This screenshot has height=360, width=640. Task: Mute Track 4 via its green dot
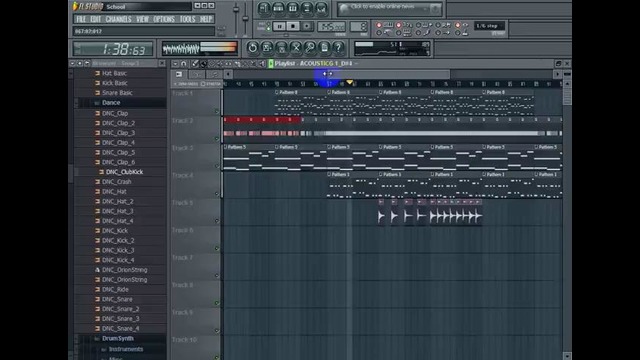pos(217,193)
